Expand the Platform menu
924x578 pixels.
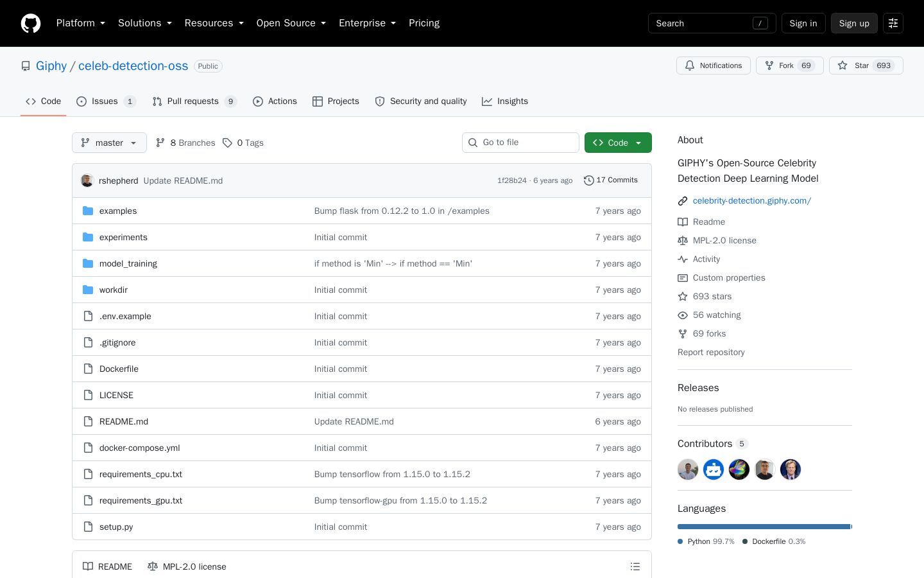tap(81, 23)
